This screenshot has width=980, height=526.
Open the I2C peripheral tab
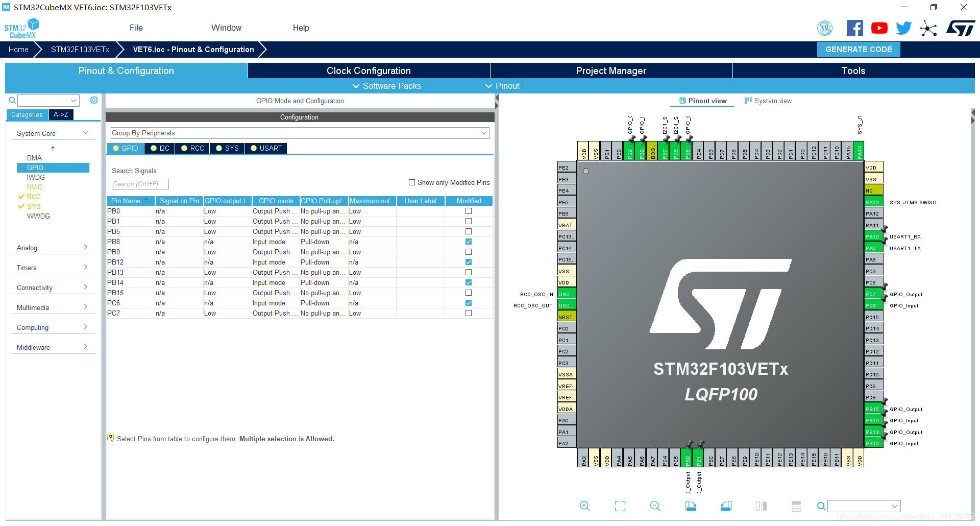[x=160, y=148]
